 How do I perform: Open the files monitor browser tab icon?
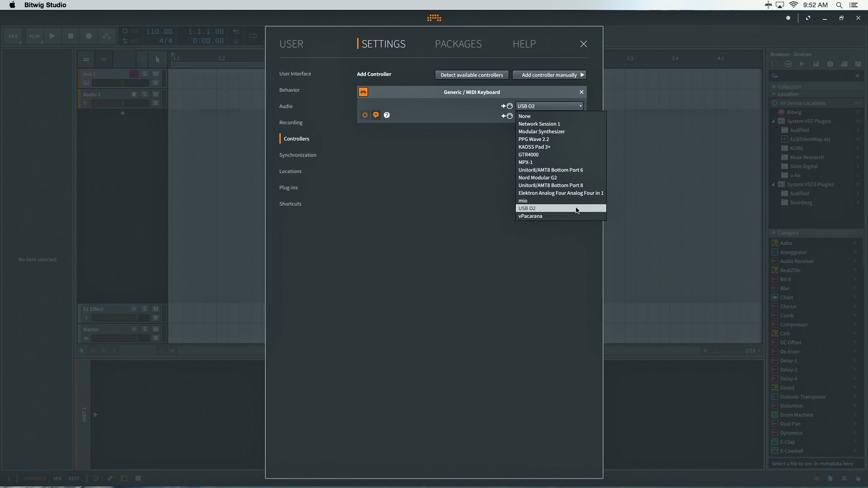tap(858, 64)
